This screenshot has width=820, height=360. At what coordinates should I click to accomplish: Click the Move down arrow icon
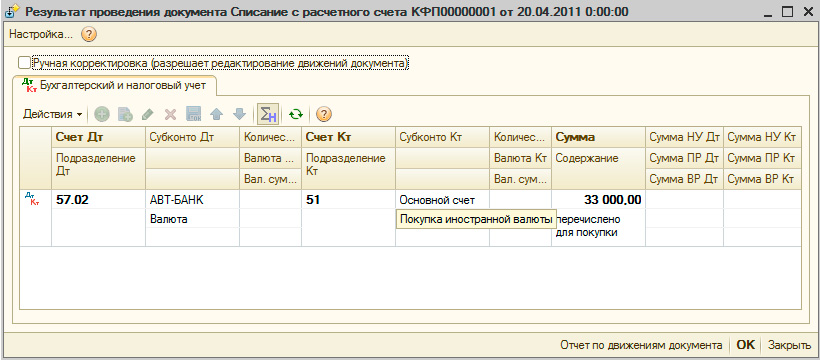pyautogui.click(x=239, y=114)
